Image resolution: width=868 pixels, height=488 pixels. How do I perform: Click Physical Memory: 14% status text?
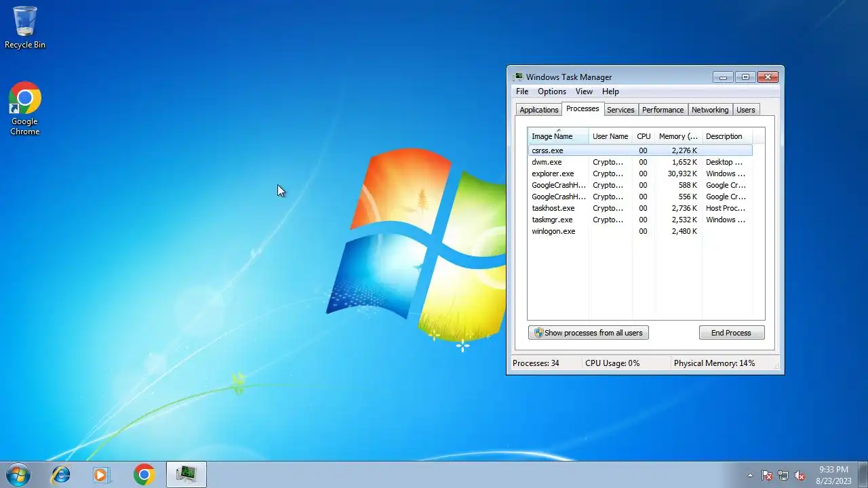click(714, 363)
